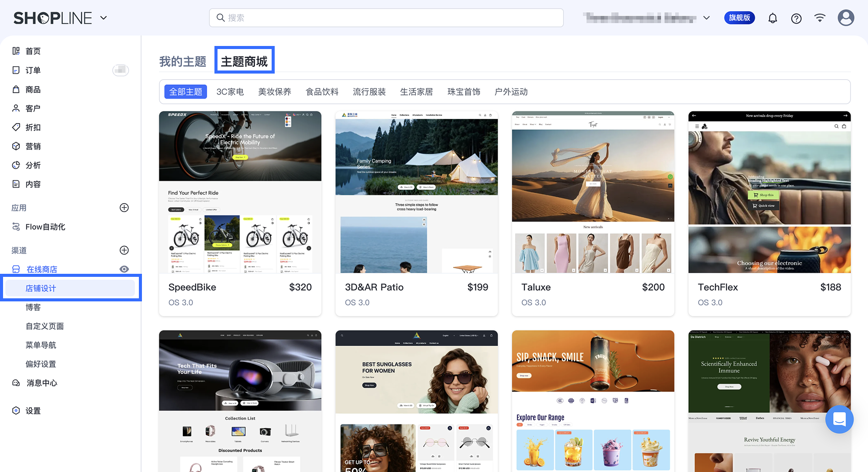Click the Wi-Fi signal icon
Screen dimensions: 868x472
point(819,18)
